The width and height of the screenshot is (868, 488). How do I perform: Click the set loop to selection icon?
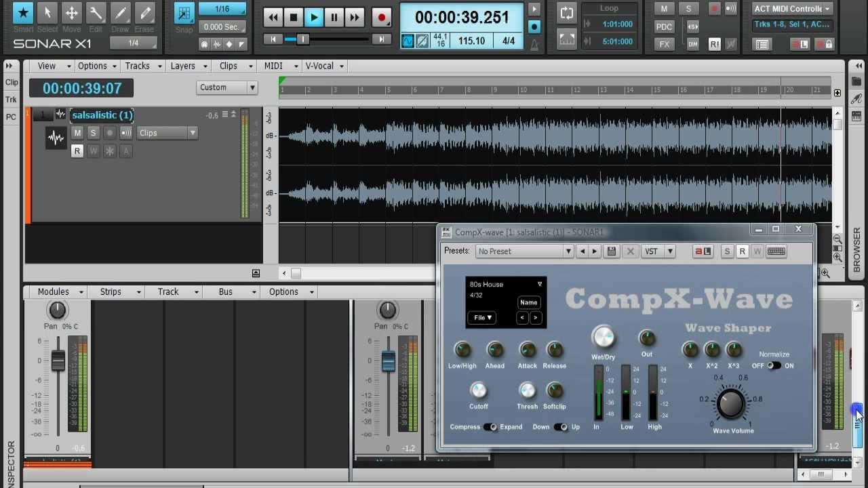pos(567,40)
